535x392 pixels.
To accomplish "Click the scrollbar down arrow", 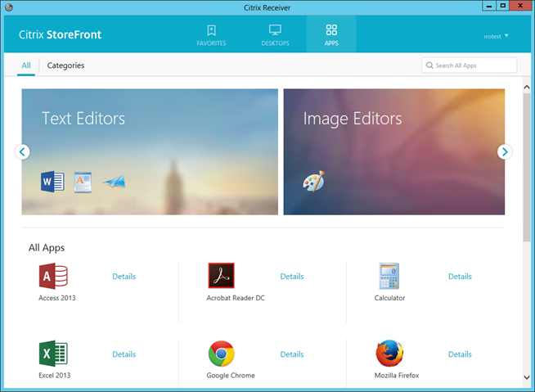I will [527, 377].
